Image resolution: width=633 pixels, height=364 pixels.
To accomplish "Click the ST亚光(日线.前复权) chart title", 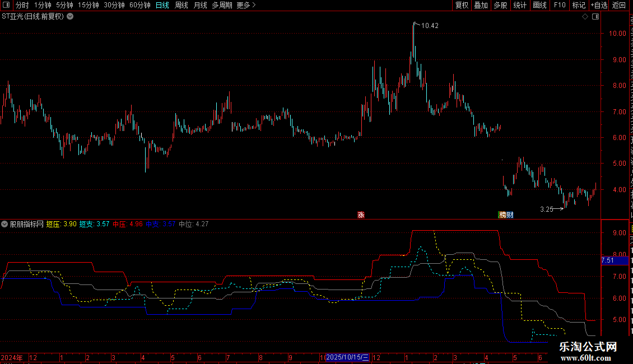I will tap(33, 17).
